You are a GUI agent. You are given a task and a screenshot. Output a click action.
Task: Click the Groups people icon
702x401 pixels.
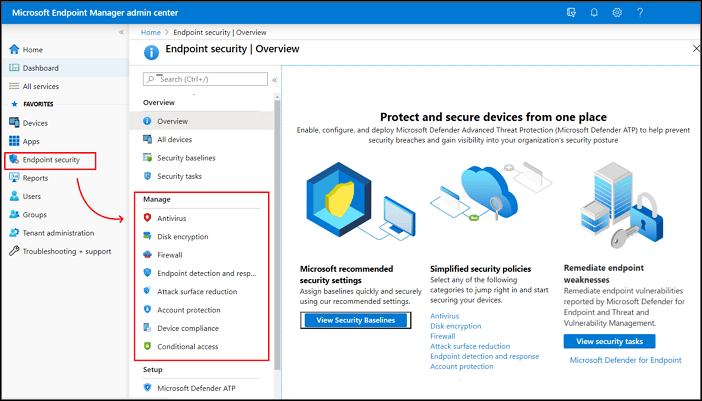click(14, 214)
